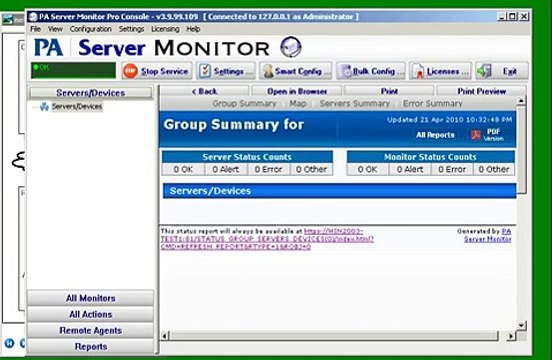The image size is (552, 360).
Task: Open the Help menu
Action: coord(193,29)
